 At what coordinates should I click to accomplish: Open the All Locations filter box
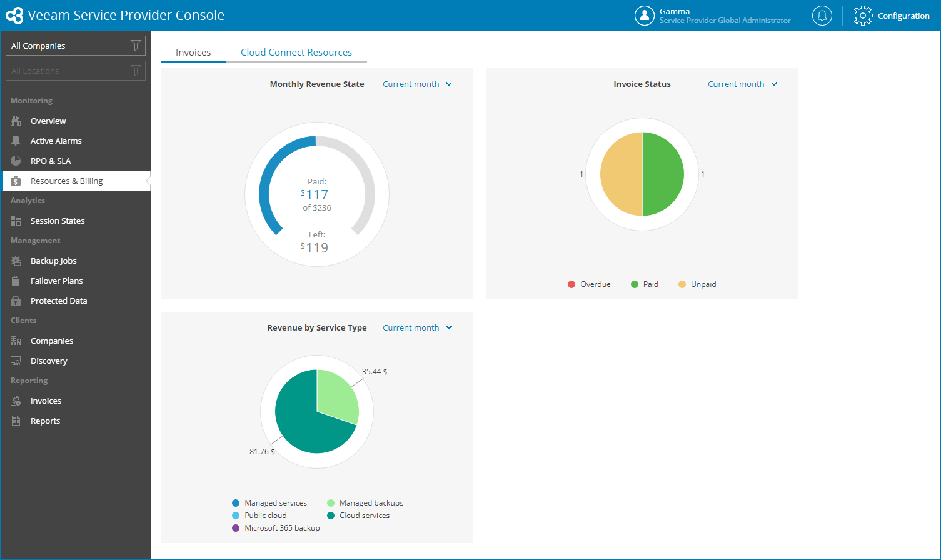point(76,71)
